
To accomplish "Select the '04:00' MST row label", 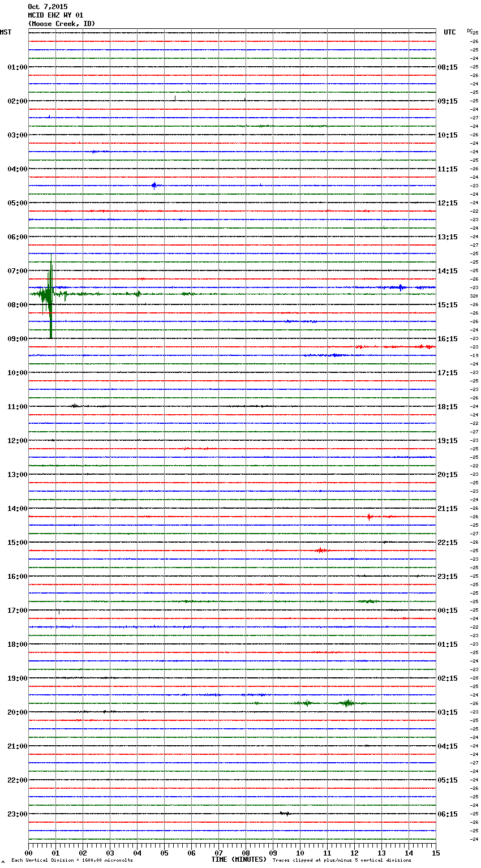I will click(x=18, y=169).
